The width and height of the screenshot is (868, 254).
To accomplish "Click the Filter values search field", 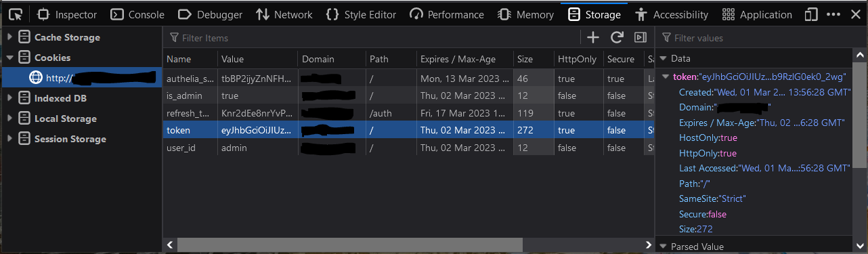I will [x=758, y=38].
